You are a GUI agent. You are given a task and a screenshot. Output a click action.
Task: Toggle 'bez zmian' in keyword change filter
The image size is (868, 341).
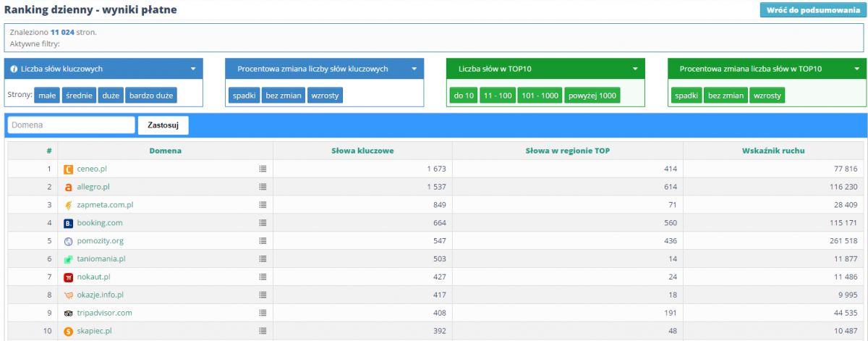(283, 96)
